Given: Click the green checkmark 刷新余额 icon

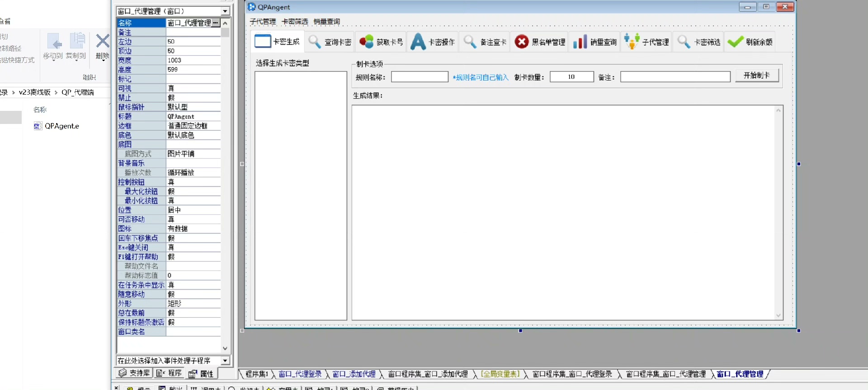Looking at the screenshot, I should [x=735, y=42].
